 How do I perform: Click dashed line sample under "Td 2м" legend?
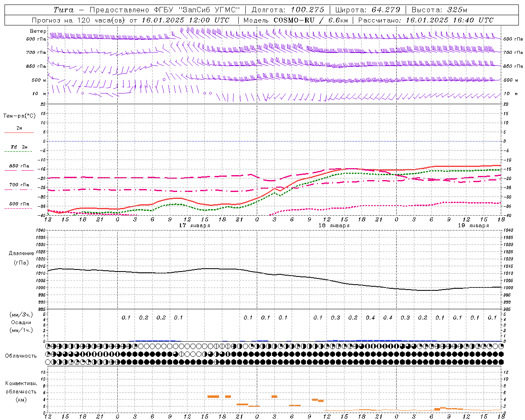[19, 152]
